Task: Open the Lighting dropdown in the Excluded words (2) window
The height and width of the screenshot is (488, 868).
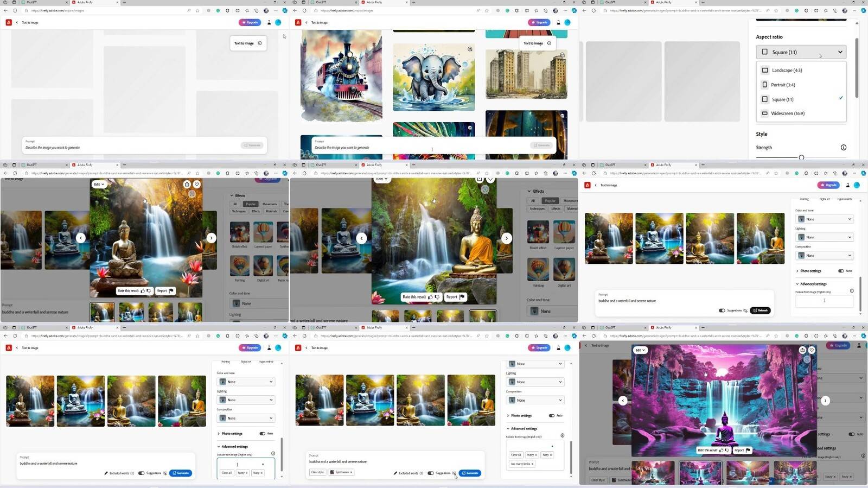Action: [x=246, y=400]
